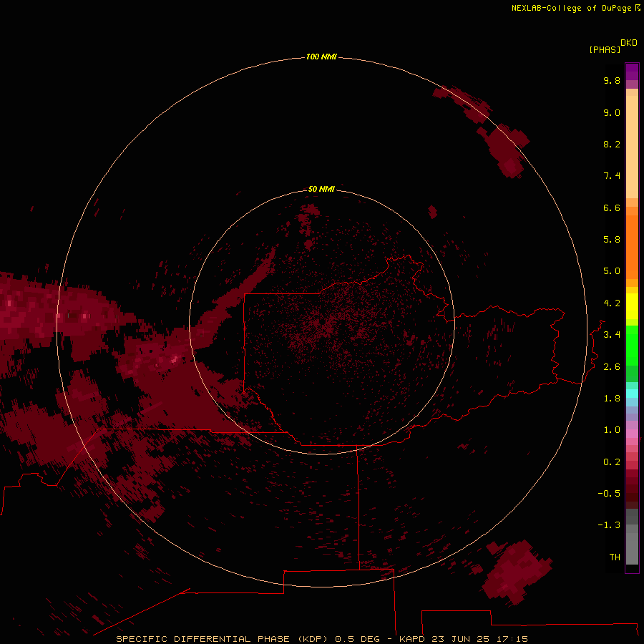Click the 2.6 scale label
Screen dimensions: 644x644
click(x=612, y=367)
